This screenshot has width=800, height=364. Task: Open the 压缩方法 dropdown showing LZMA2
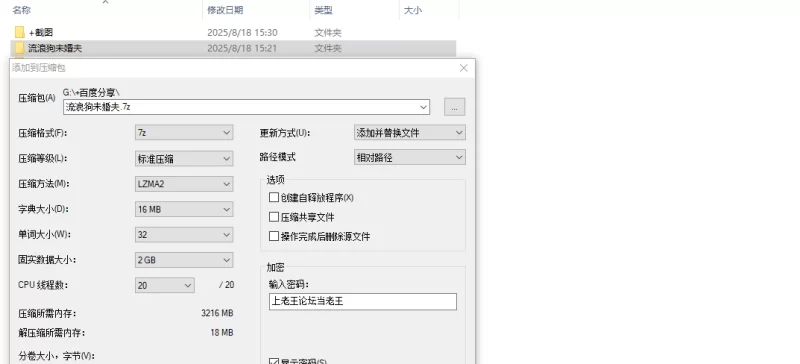click(184, 184)
